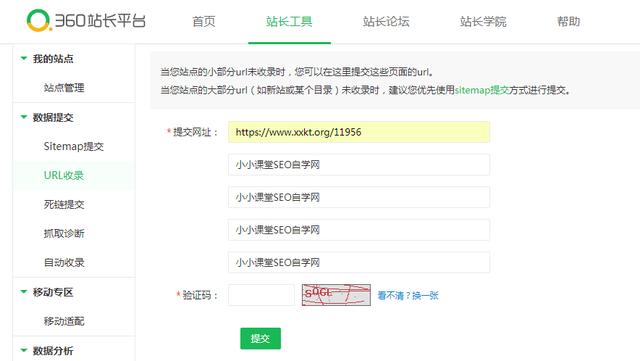This screenshot has height=361, width=640.
Task: Select 站点管理 in the sidebar
Action: (64, 88)
